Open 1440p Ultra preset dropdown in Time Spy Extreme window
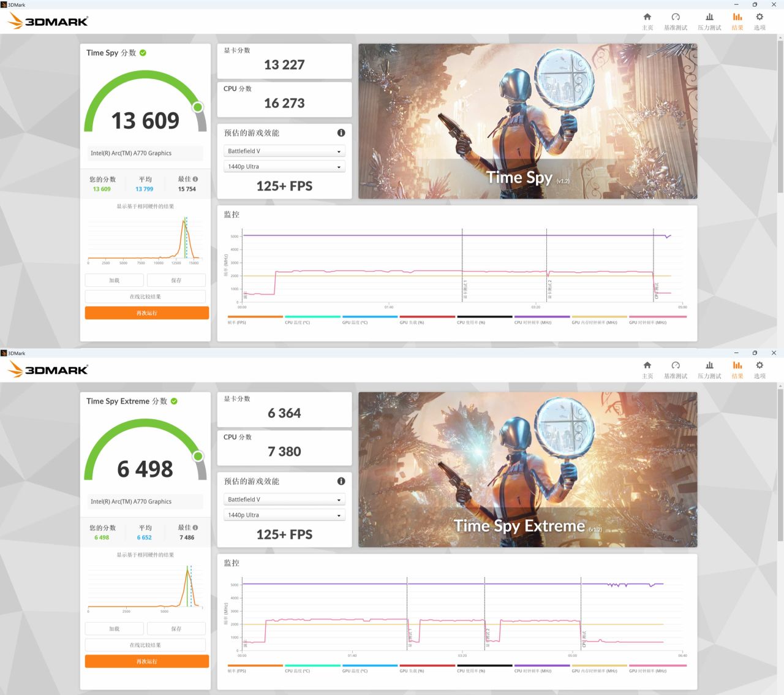The height and width of the screenshot is (695, 784). [284, 515]
